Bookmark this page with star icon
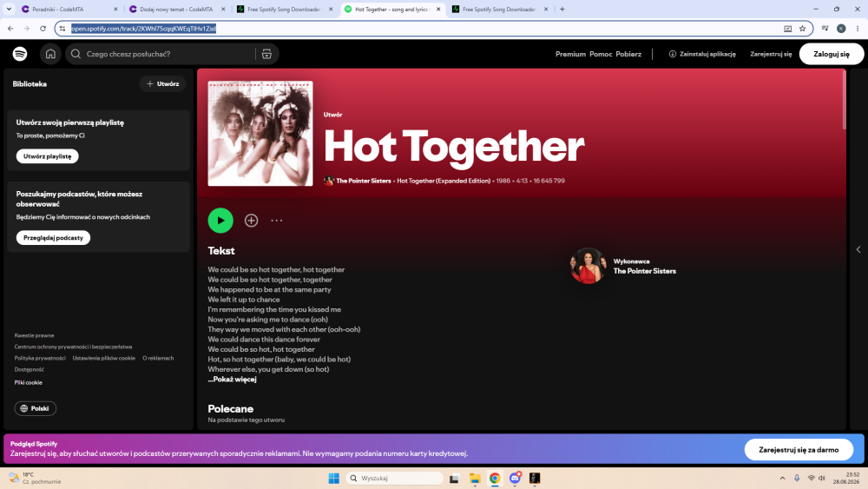The height and width of the screenshot is (489, 868). tap(802, 29)
